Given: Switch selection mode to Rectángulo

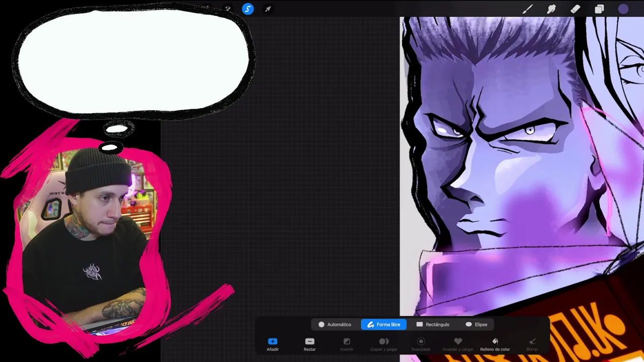Looking at the screenshot, I should click(x=433, y=324).
